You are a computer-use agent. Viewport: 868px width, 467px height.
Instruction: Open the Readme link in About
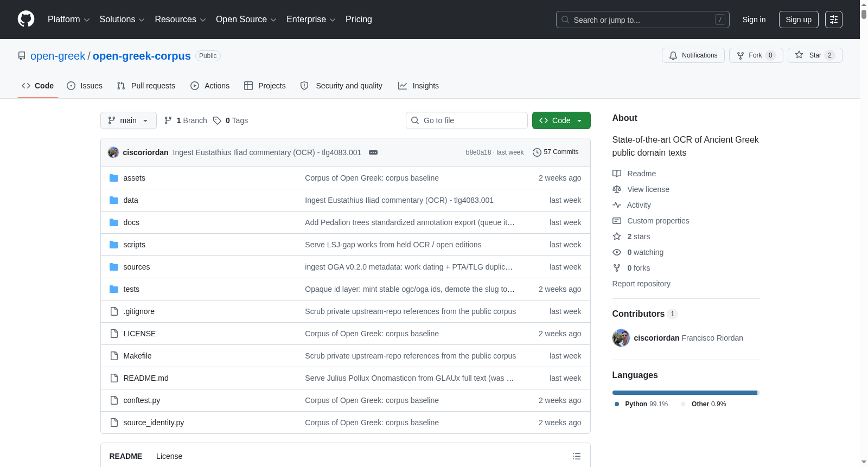click(634, 174)
